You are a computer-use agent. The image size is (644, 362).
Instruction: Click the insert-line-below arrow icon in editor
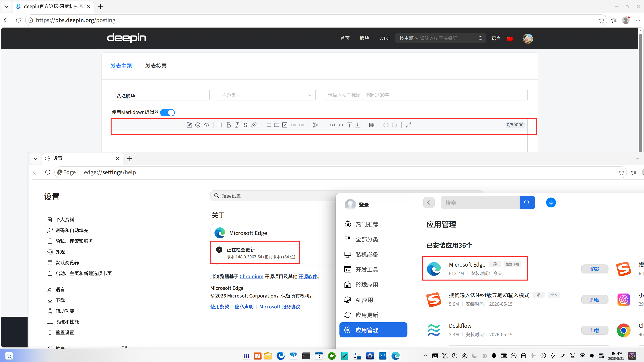[x=358, y=125]
